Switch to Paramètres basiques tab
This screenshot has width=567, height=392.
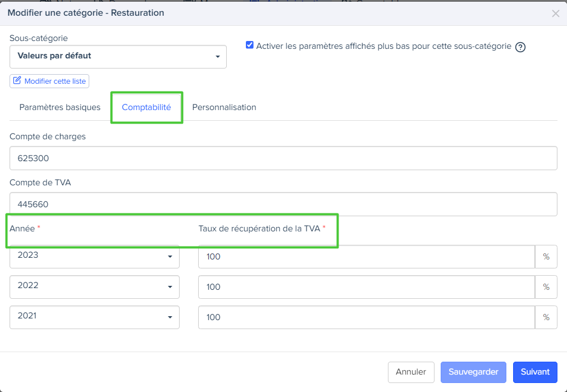[60, 107]
